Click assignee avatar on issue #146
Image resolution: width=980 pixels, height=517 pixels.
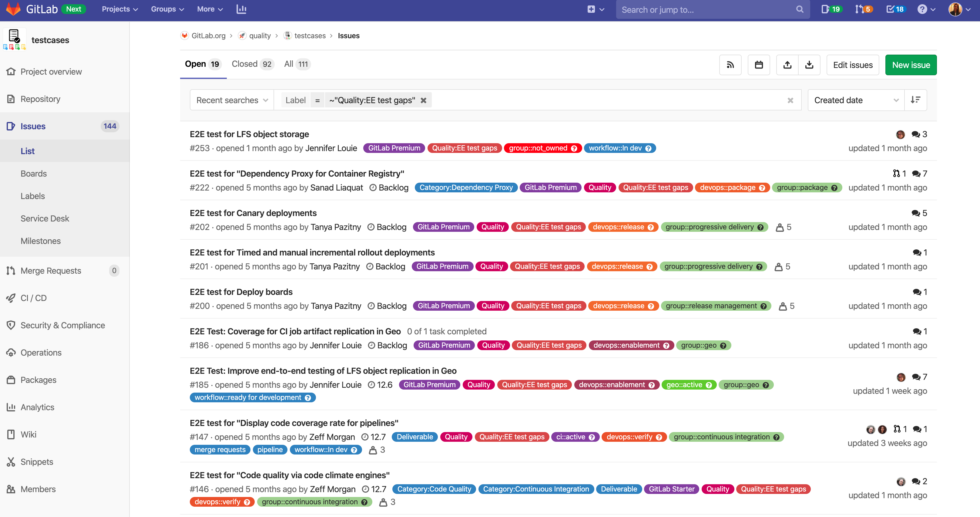click(x=901, y=482)
